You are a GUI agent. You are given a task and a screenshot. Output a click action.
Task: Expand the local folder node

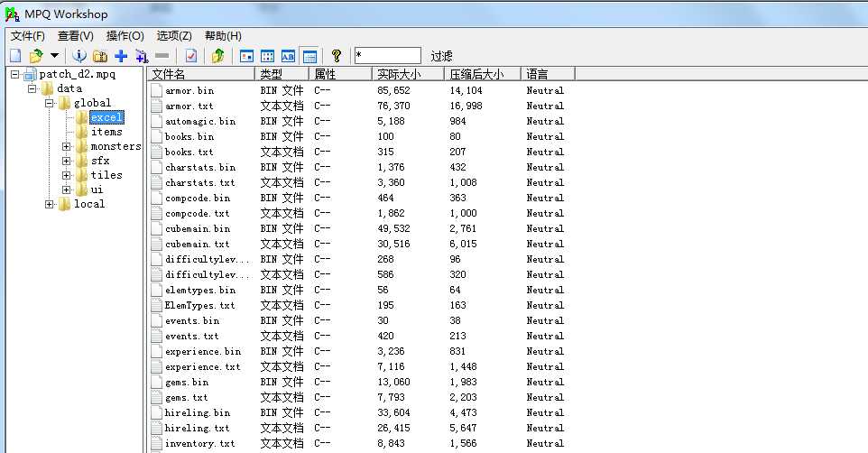50,204
